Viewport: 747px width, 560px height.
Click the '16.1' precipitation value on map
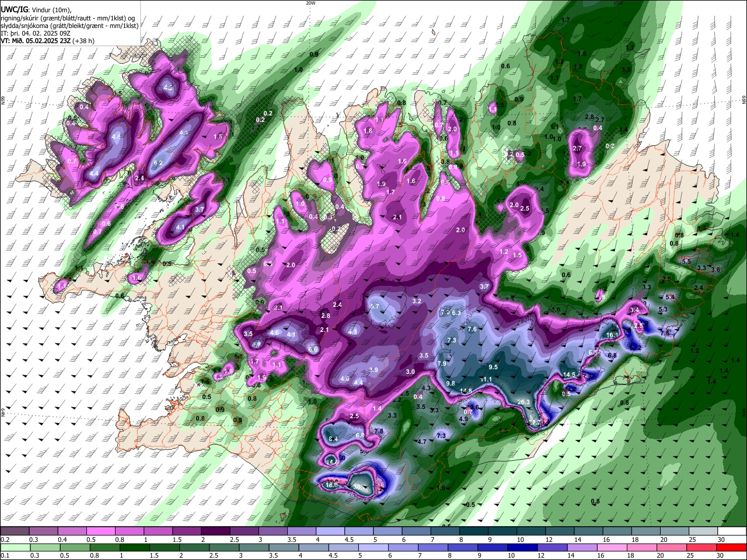tap(612, 335)
